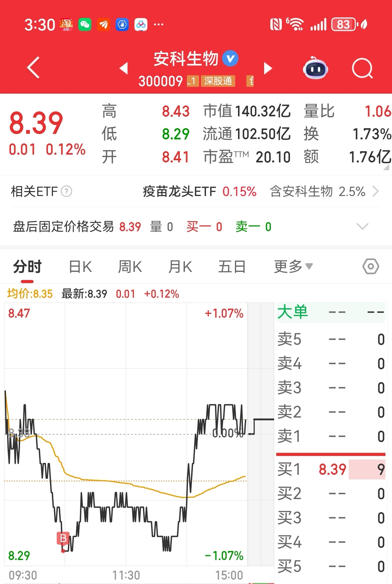
Task: Select 买4 order row
Action: point(331,542)
